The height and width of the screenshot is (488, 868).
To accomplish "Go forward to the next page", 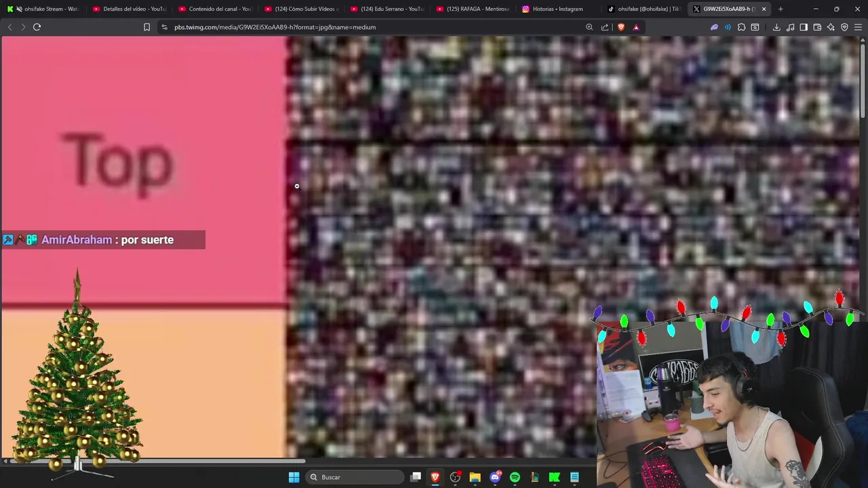I will (x=23, y=27).
